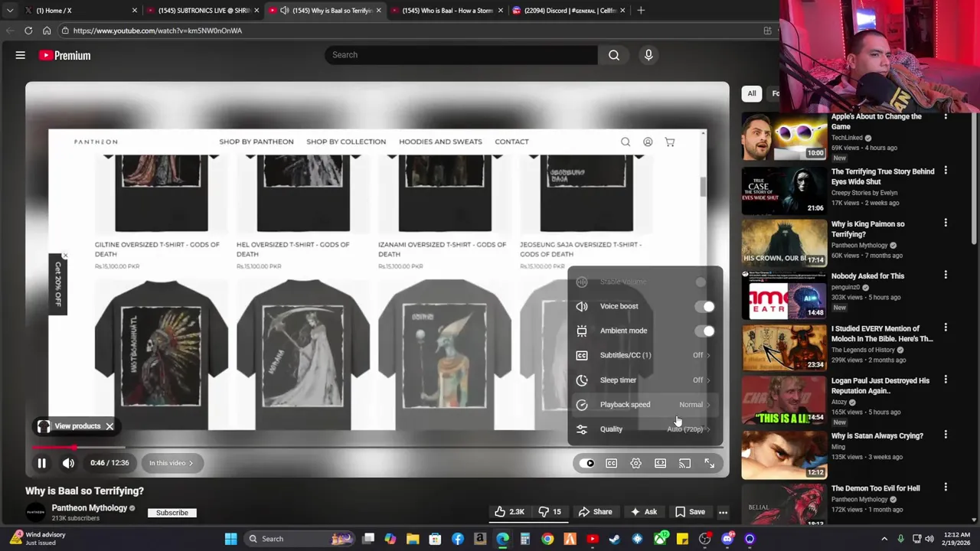Open Windows Start menu
The height and width of the screenshot is (551, 980).
tap(230, 539)
